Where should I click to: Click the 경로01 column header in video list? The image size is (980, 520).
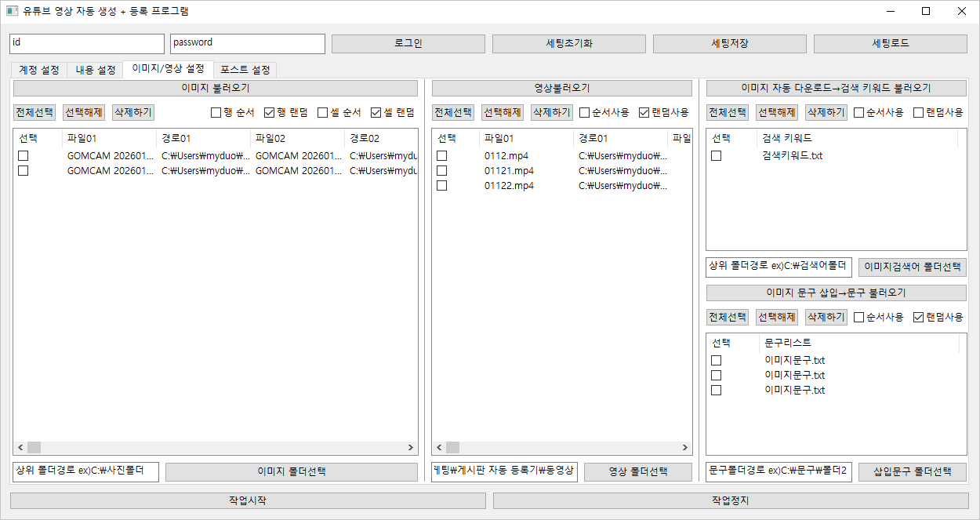point(594,138)
